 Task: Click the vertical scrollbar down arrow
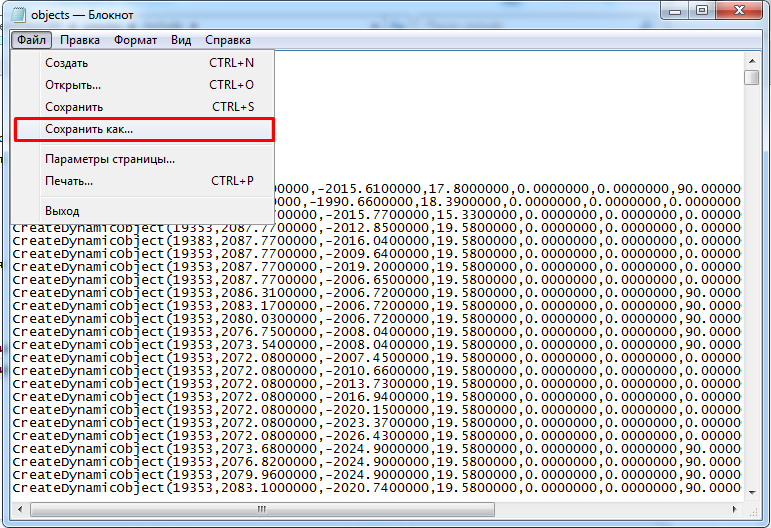(x=751, y=492)
